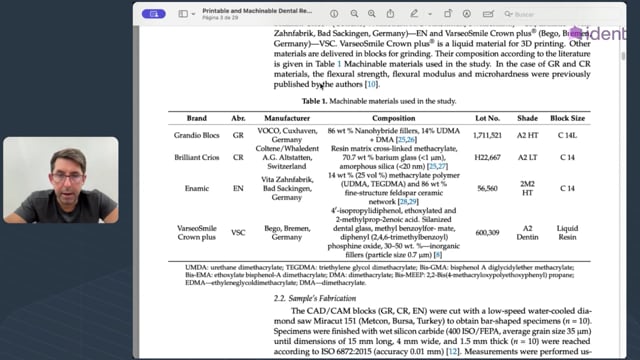Click the 'Liquid Resin' block size cell
Viewport: 640px width, 360px height.
pyautogui.click(x=567, y=233)
